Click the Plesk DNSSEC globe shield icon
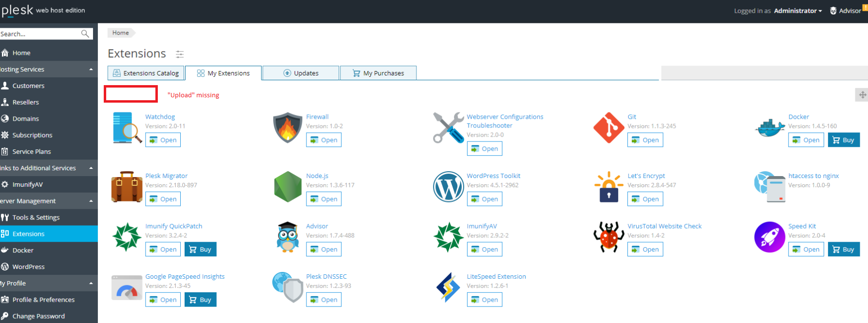 287,287
